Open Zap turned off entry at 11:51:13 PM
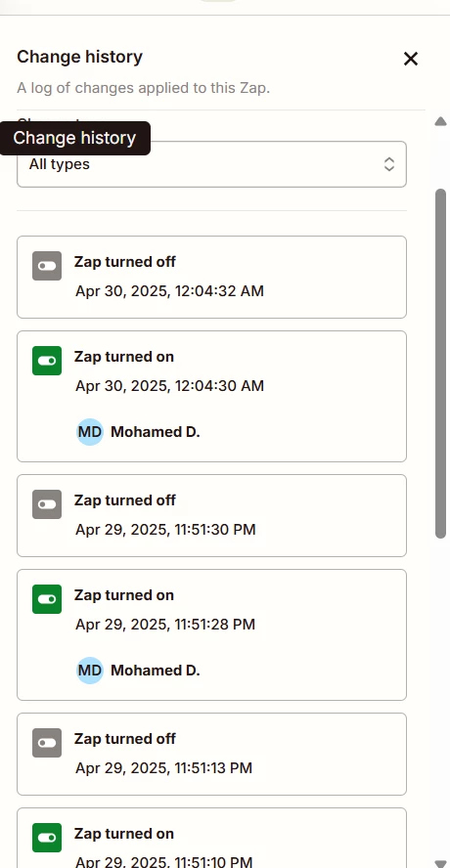Screen dimensions: 450x868 click(211, 754)
